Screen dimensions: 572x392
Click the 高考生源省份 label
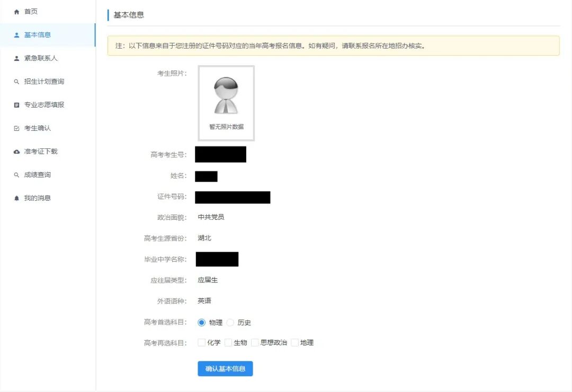165,239
